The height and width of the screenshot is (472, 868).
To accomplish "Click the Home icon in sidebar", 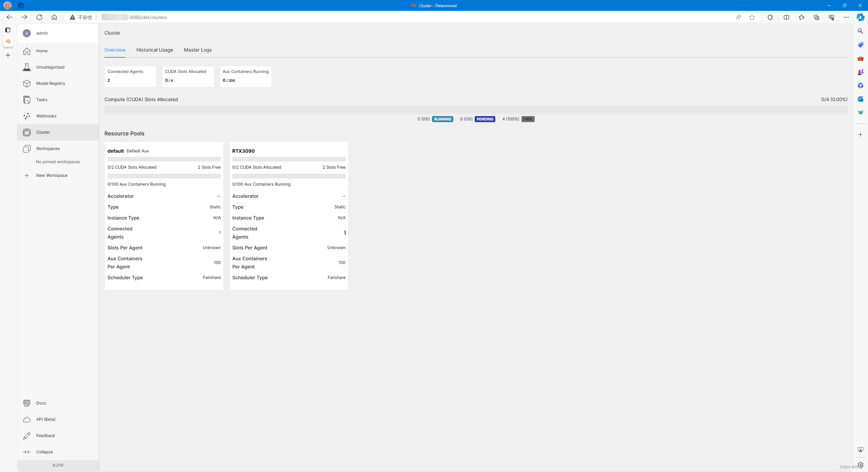I will click(x=27, y=51).
